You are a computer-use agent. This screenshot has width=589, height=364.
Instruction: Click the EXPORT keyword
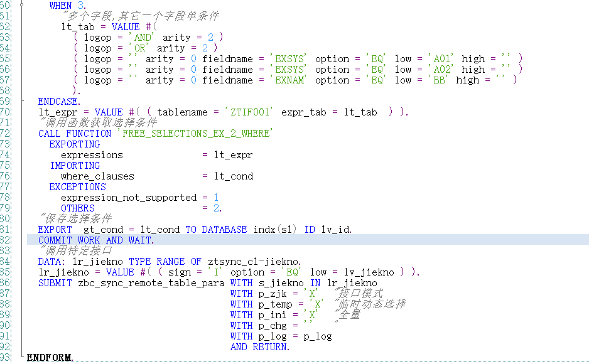[x=55, y=229]
